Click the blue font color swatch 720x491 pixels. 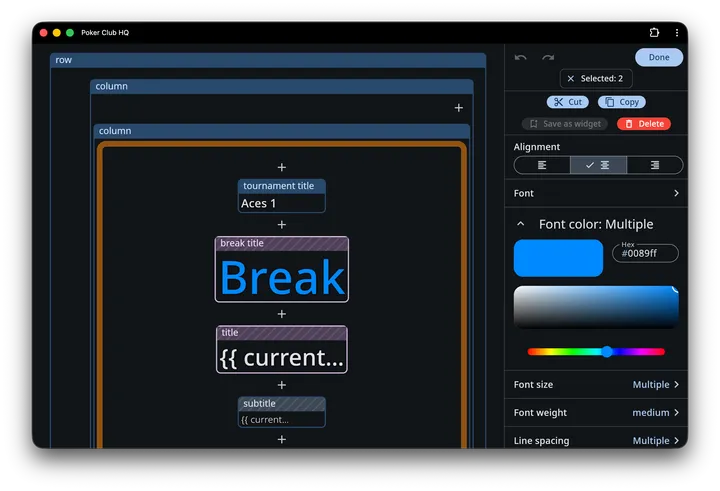[x=558, y=258]
